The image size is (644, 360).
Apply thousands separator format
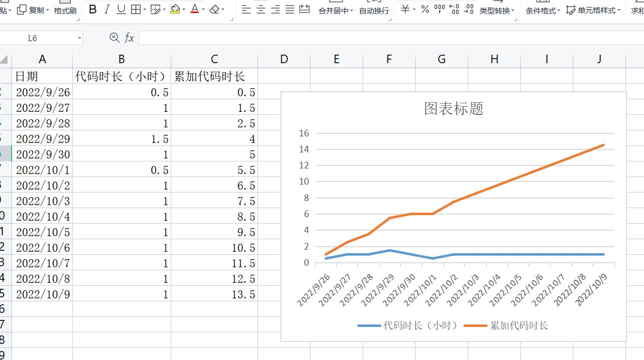pyautogui.click(x=440, y=9)
